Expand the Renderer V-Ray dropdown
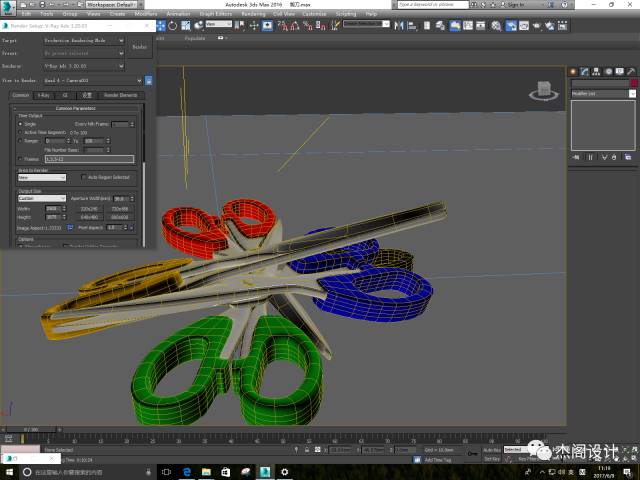The width and height of the screenshot is (640, 480). [x=84, y=66]
